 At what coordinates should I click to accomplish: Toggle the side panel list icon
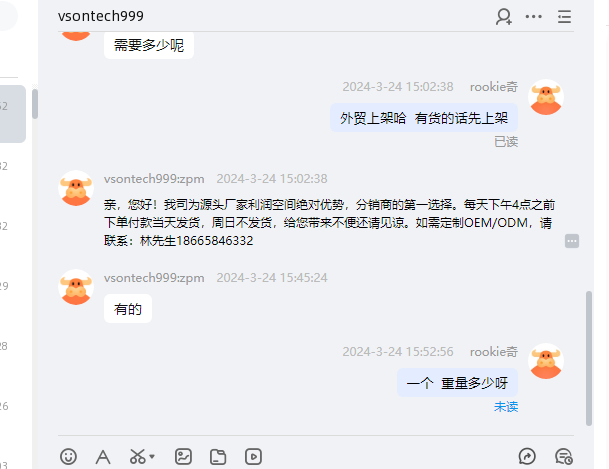[564, 17]
